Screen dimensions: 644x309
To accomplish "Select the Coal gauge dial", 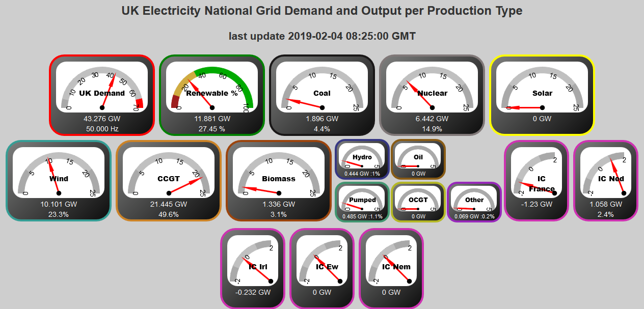I will [x=322, y=87].
